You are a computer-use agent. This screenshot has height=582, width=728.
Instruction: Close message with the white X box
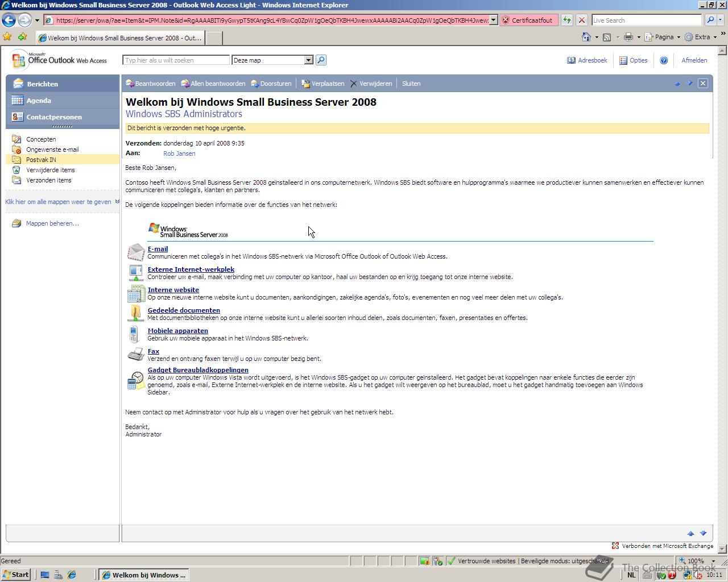point(703,83)
